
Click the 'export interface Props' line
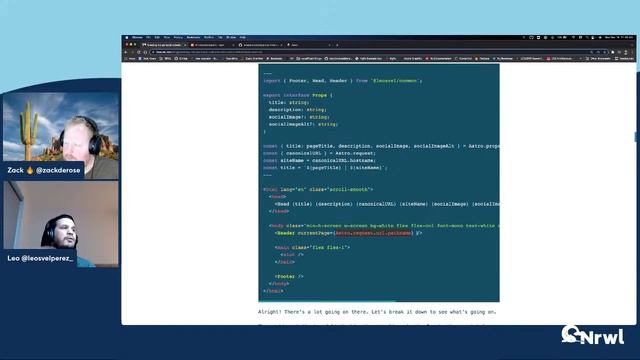[298, 95]
